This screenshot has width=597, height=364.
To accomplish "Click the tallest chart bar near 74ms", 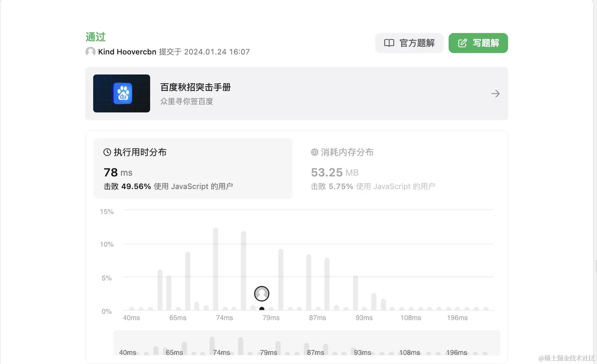I will (x=216, y=269).
